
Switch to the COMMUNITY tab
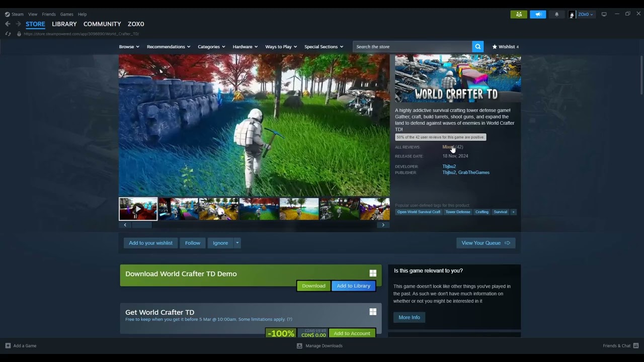(102, 24)
